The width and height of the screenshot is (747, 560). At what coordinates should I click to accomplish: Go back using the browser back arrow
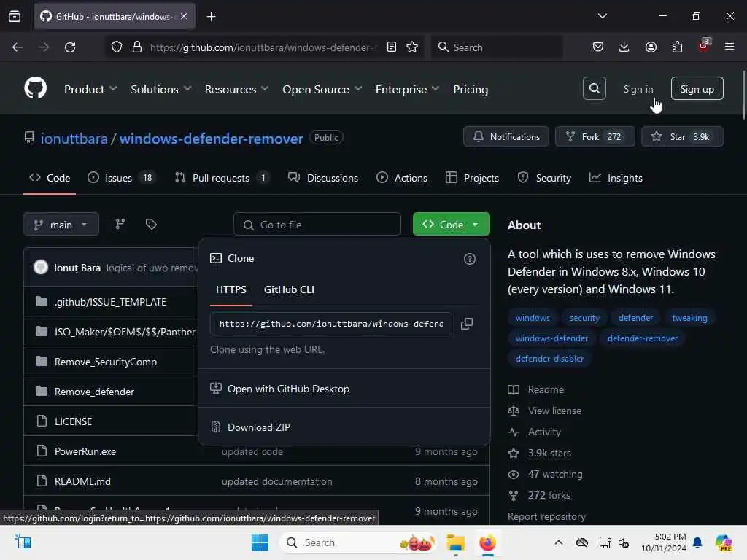(18, 47)
